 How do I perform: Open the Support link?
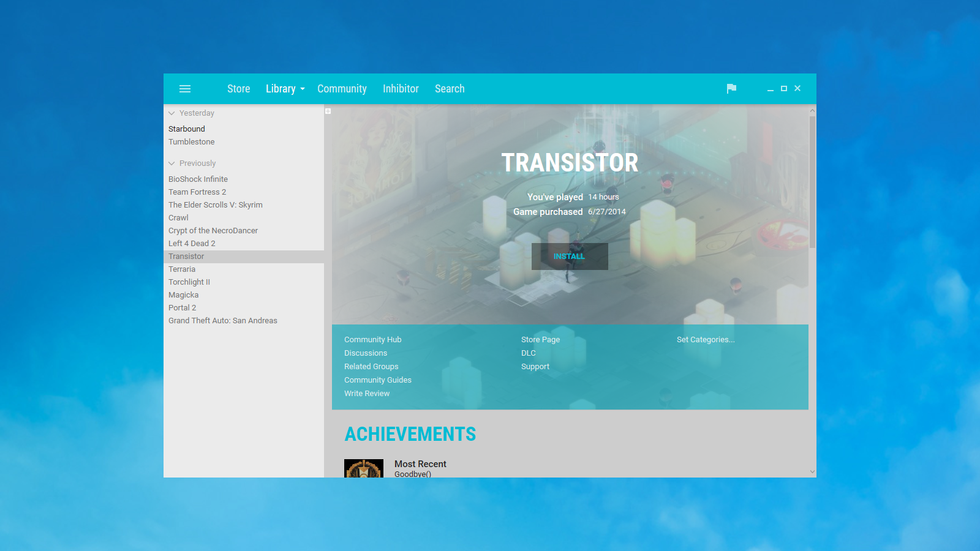pyautogui.click(x=535, y=367)
